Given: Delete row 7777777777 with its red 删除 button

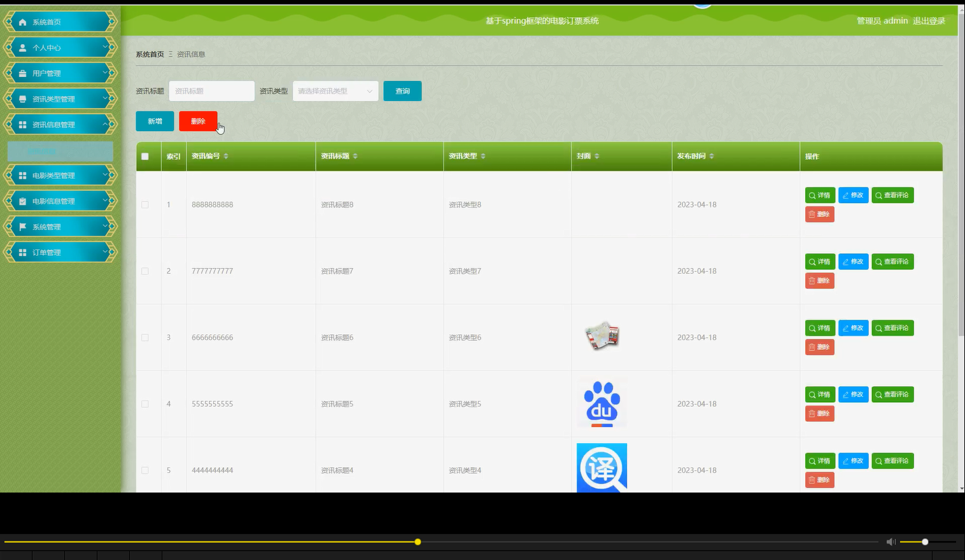Looking at the screenshot, I should tap(820, 281).
